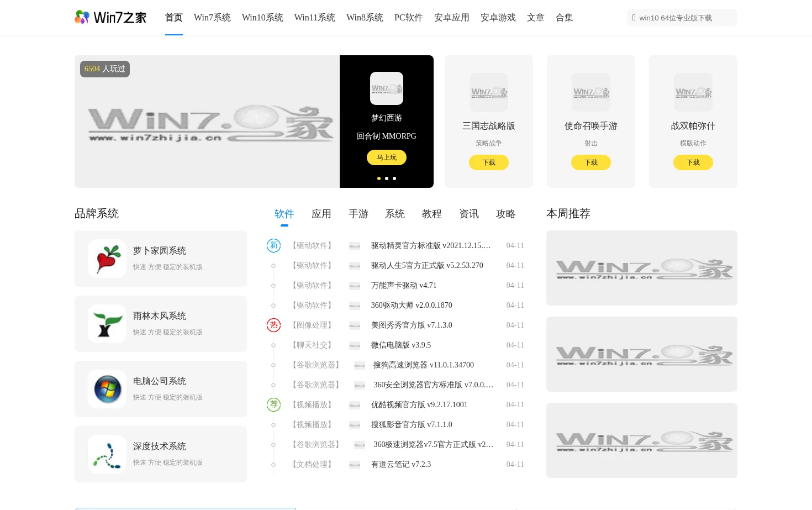Screen dimensions: 812x510
Task: Download 使命召唤手游 with the 下载 button
Action: coord(591,162)
